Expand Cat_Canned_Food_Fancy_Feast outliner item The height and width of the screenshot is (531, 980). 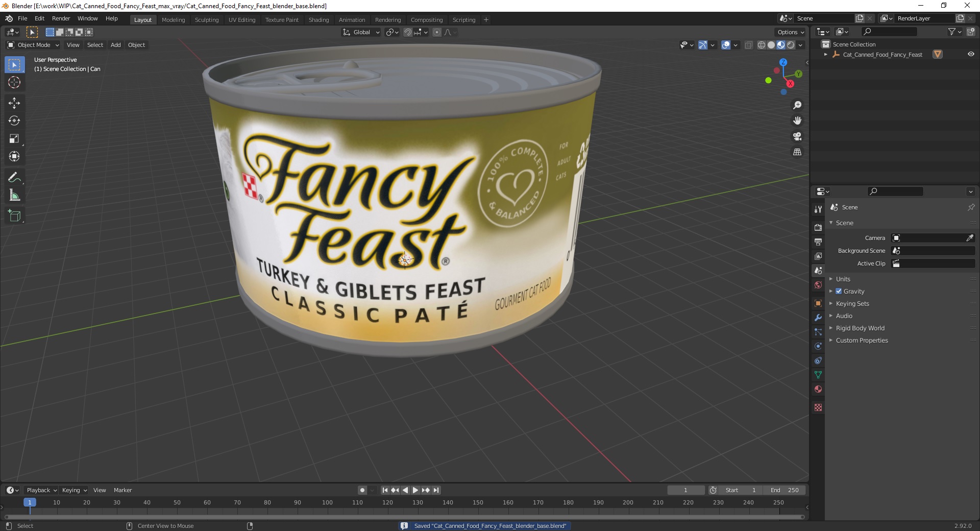click(826, 54)
